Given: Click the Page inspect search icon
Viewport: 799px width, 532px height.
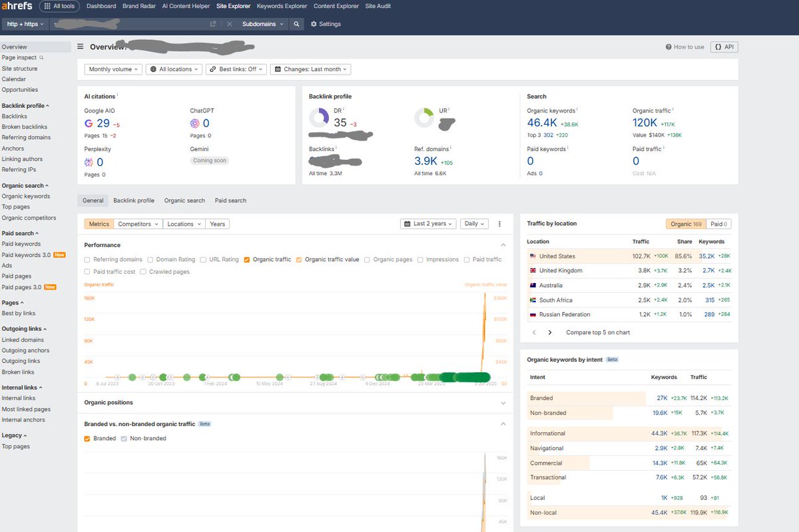Looking at the screenshot, I should (41, 58).
